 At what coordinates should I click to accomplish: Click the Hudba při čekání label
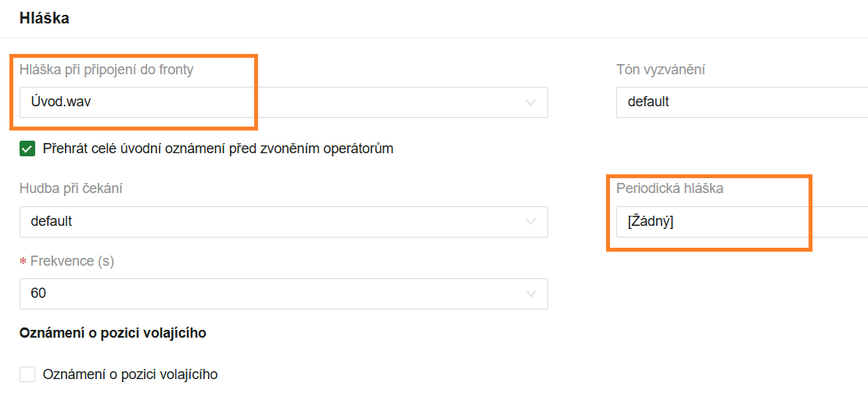71,188
